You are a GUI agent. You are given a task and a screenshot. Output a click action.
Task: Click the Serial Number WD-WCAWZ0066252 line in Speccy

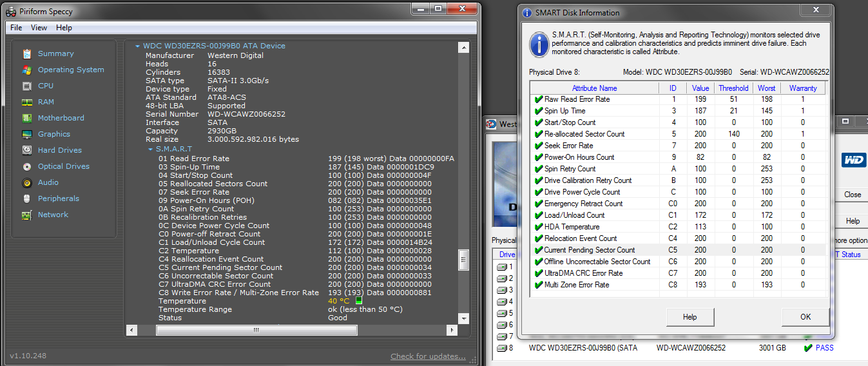pyautogui.click(x=215, y=114)
